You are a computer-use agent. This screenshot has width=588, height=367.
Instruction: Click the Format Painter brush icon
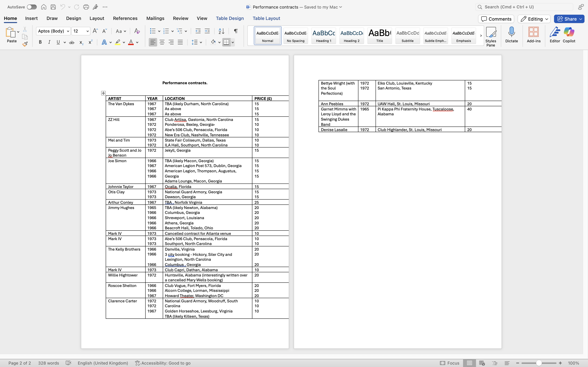25,44
